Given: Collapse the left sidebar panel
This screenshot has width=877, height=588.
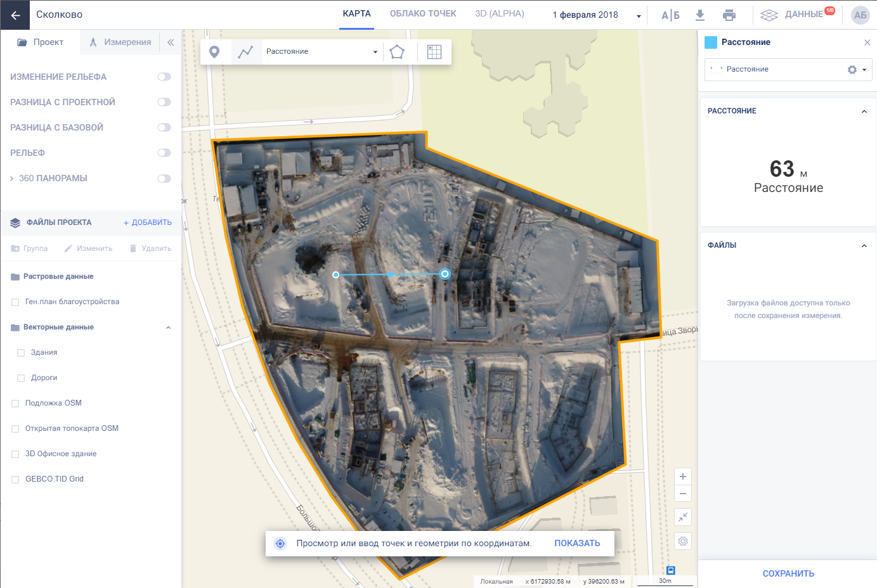Looking at the screenshot, I should coord(171,42).
